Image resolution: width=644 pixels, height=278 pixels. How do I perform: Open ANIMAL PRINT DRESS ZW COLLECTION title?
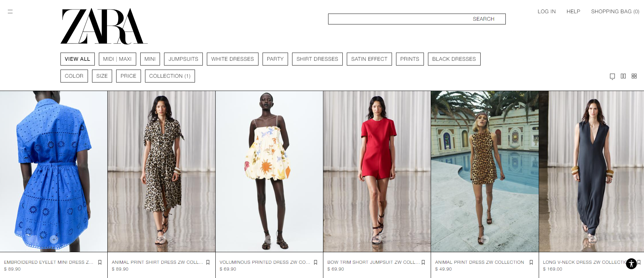pyautogui.click(x=480, y=262)
